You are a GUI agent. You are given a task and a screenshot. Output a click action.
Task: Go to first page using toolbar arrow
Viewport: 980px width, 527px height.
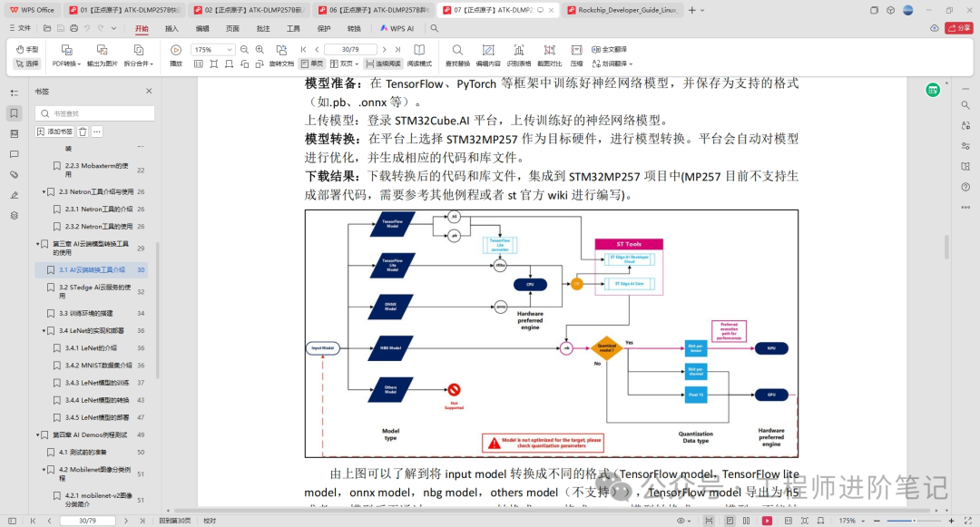tap(304, 49)
